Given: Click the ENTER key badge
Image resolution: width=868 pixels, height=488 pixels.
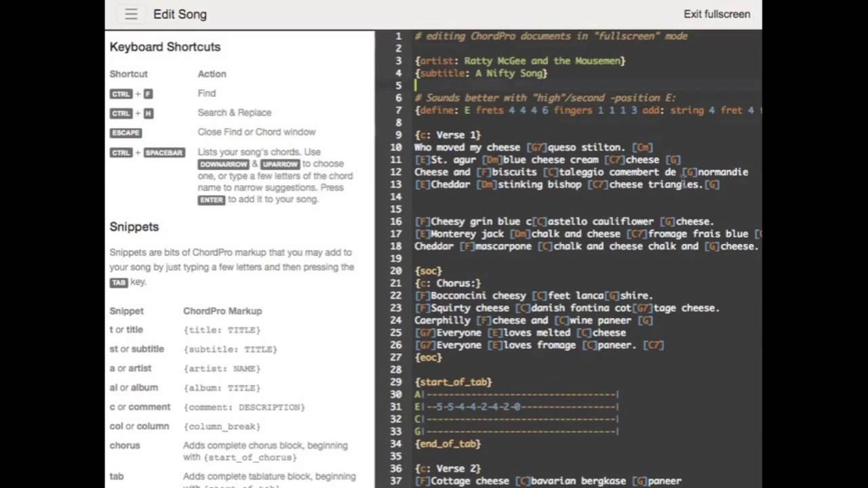Looking at the screenshot, I should point(211,200).
